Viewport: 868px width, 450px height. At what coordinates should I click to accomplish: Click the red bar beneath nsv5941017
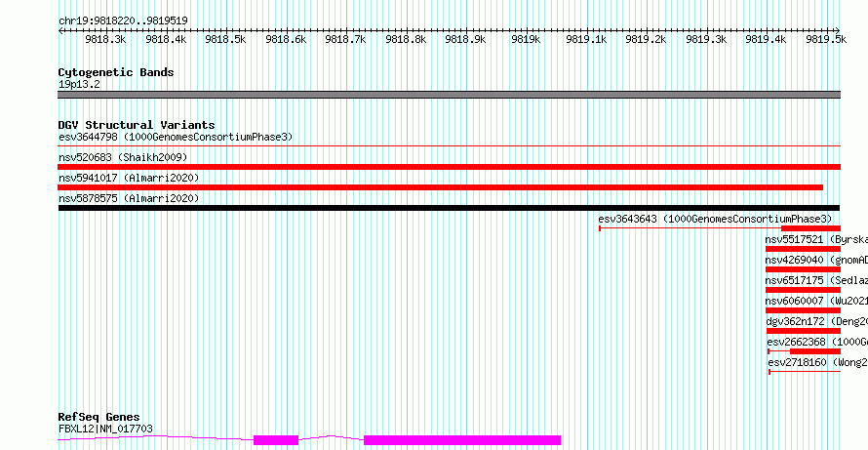pos(441,187)
